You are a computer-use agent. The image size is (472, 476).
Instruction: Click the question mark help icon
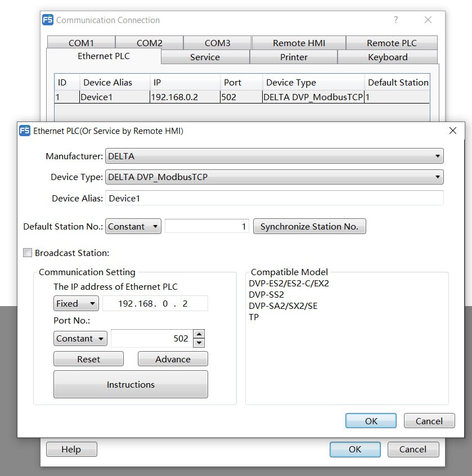click(395, 20)
